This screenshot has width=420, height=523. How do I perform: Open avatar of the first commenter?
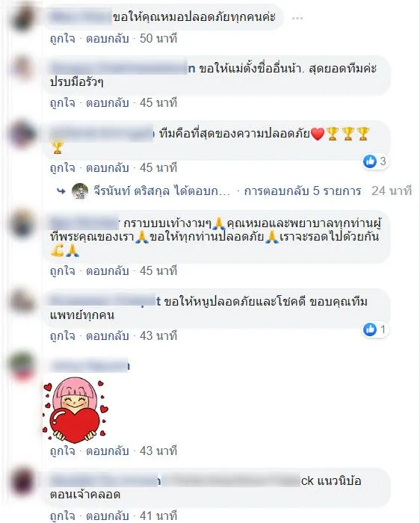pyautogui.click(x=22, y=19)
